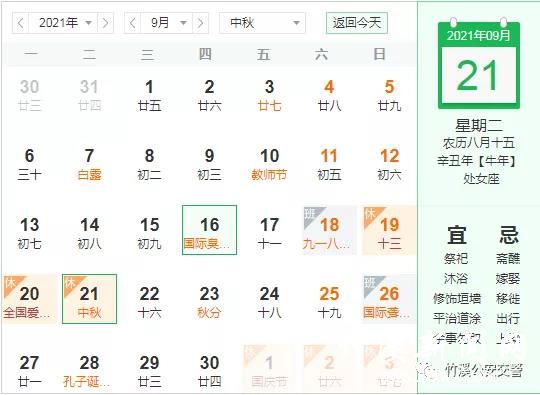Select greyed August 30 廿三

point(30,95)
